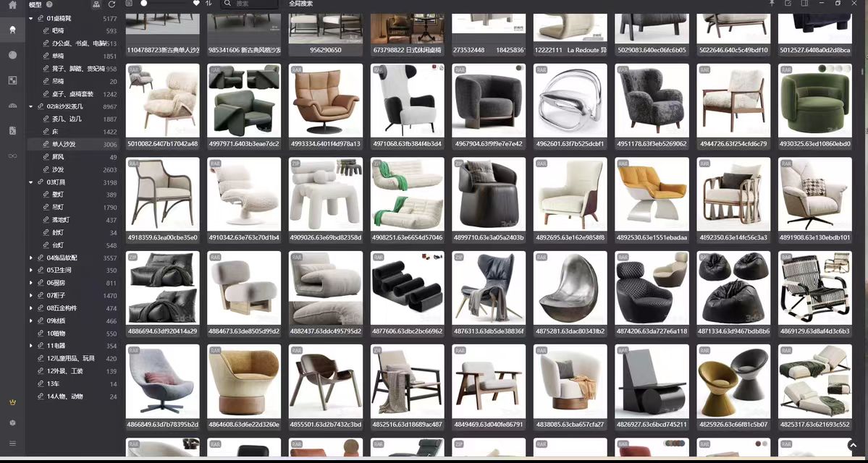The width and height of the screenshot is (868, 463).
Task: Expand the 07柜子 category
Action: click(x=31, y=296)
